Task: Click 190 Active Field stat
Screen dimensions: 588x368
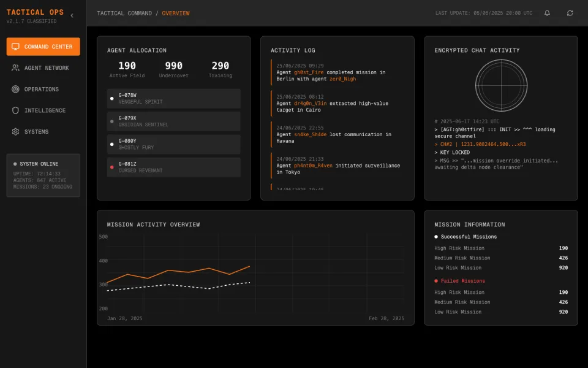Action: tap(127, 69)
